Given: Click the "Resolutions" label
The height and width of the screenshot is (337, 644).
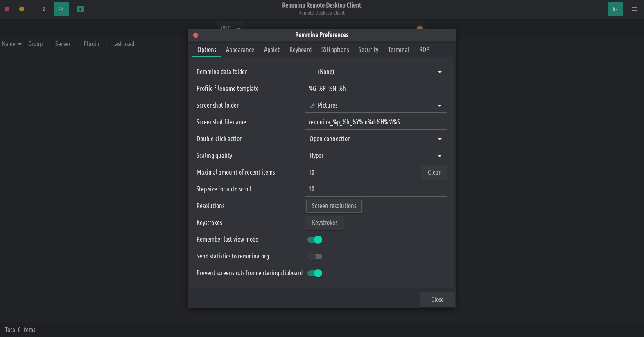Looking at the screenshot, I should (210, 206).
